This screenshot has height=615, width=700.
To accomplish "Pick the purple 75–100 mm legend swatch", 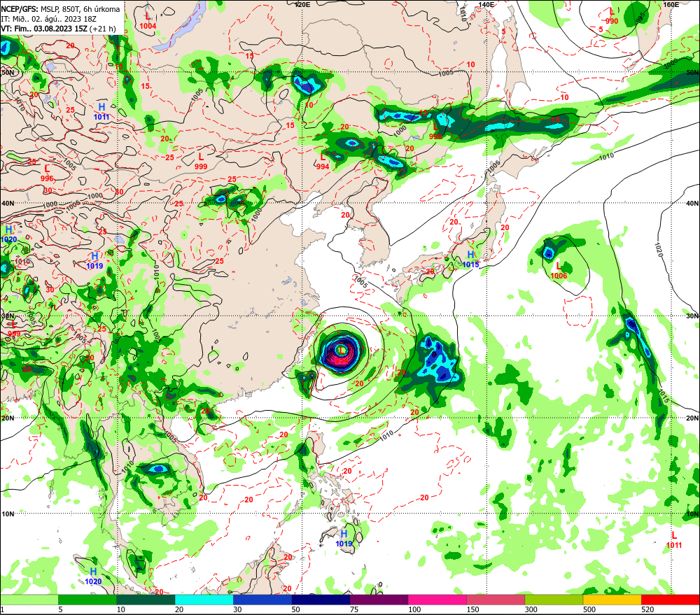I will tap(379, 600).
